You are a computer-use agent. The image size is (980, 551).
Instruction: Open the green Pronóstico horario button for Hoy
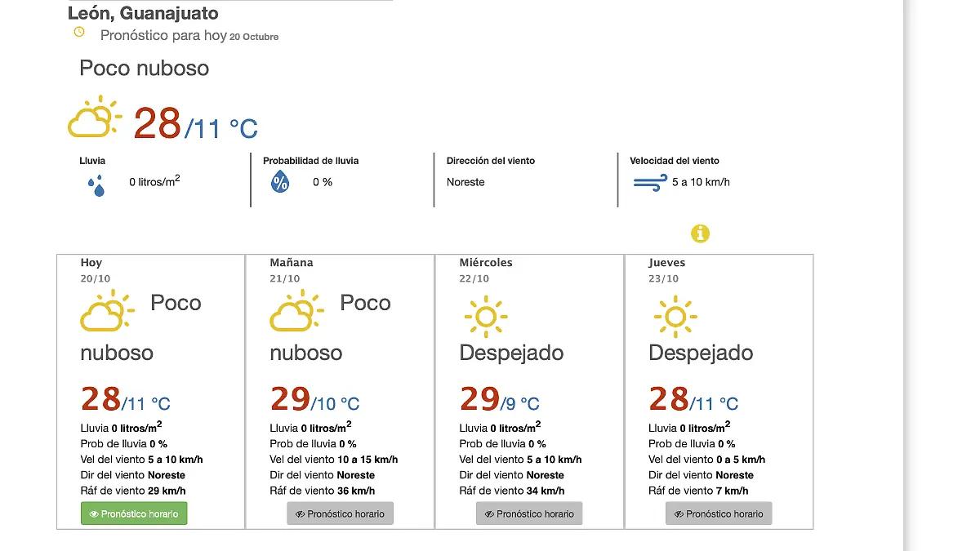[x=134, y=513]
